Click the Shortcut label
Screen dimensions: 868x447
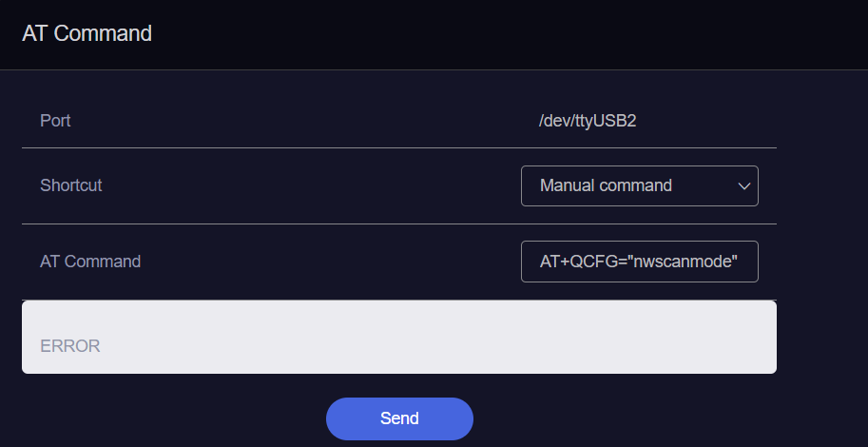71,185
